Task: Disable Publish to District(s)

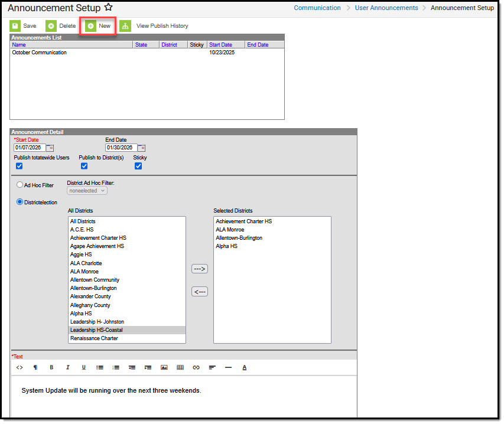Action: 84,166
